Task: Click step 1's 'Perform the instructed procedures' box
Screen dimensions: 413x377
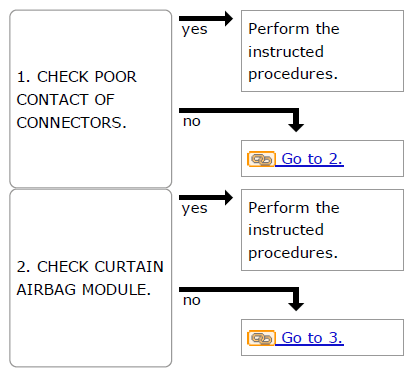Action: (322, 51)
